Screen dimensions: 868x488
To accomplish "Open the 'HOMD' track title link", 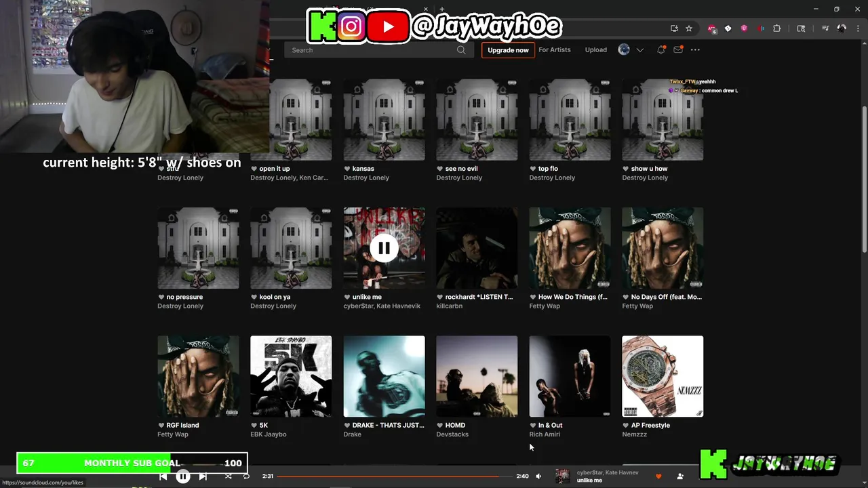I will click(x=455, y=425).
